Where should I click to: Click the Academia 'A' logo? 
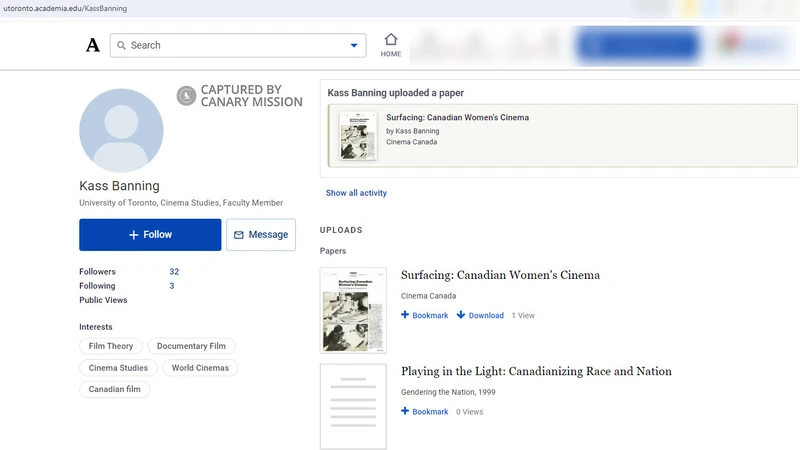[93, 45]
